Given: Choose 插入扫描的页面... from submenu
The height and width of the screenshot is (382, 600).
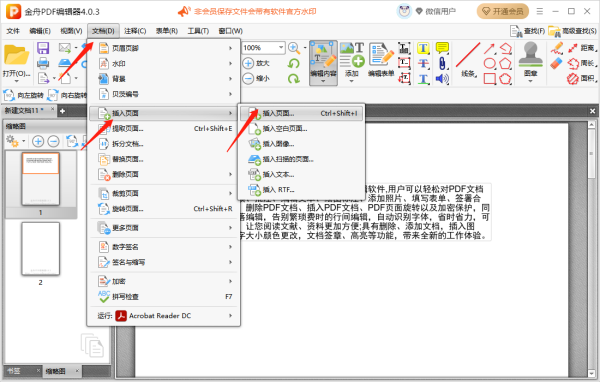Looking at the screenshot, I should click(301, 159).
